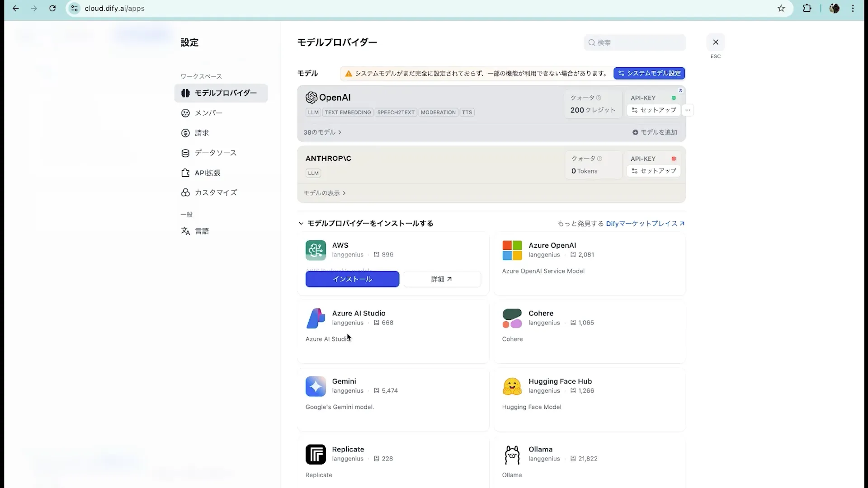The height and width of the screenshot is (488, 868).
Task: Click the Hugging Face Hub emoji icon
Action: tap(512, 386)
